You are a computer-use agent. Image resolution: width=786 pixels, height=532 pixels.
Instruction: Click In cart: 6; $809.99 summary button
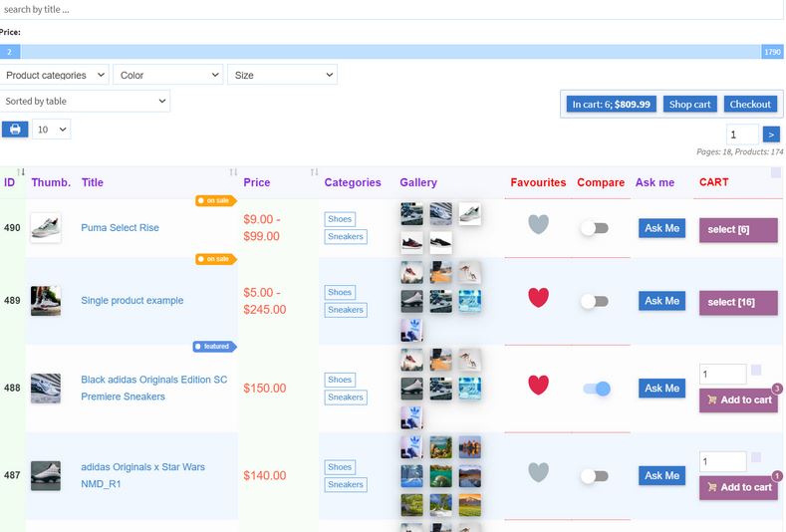point(611,105)
